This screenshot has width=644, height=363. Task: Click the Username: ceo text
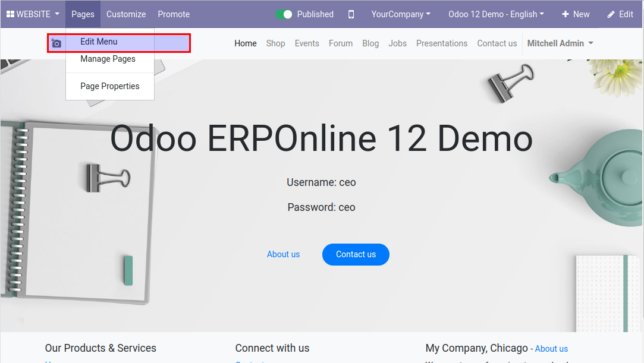tap(321, 182)
